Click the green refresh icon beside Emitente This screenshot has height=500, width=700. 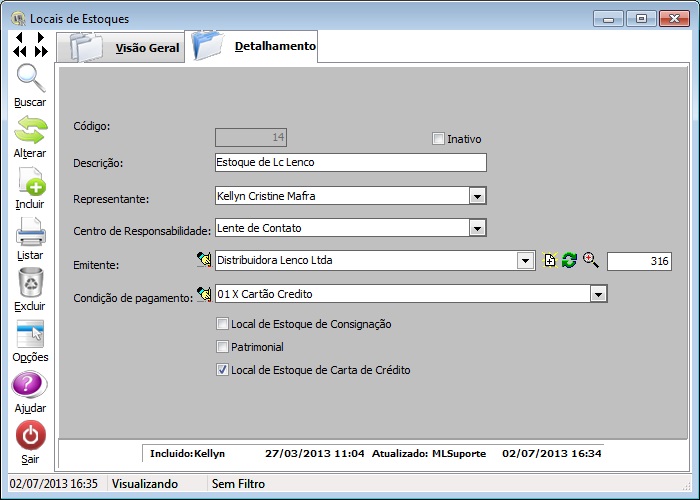pyautogui.click(x=569, y=260)
